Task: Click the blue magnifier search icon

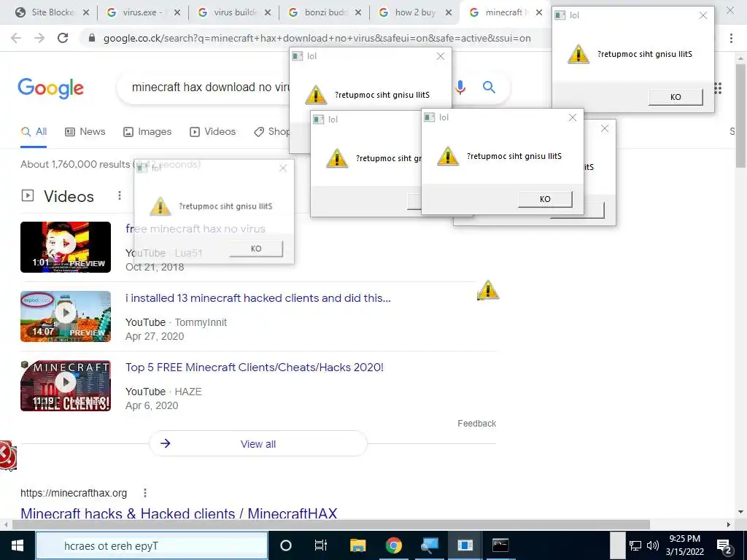Action: (x=489, y=87)
